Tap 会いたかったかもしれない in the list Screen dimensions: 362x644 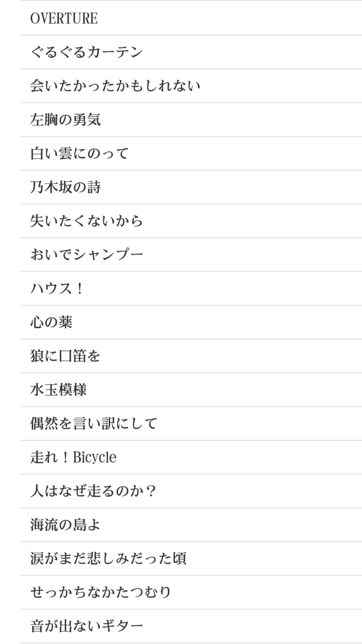coord(115,86)
